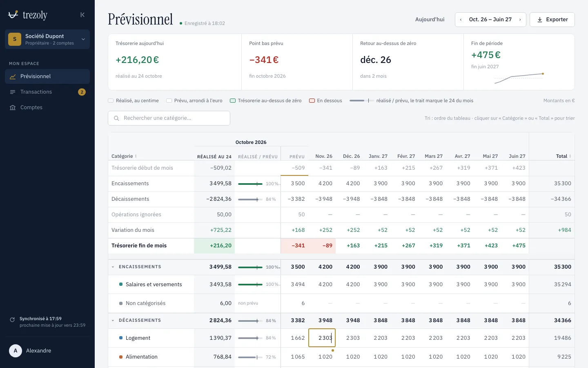Click the Trésorerie fin de mois row label
The height and width of the screenshot is (368, 588).
139,246
